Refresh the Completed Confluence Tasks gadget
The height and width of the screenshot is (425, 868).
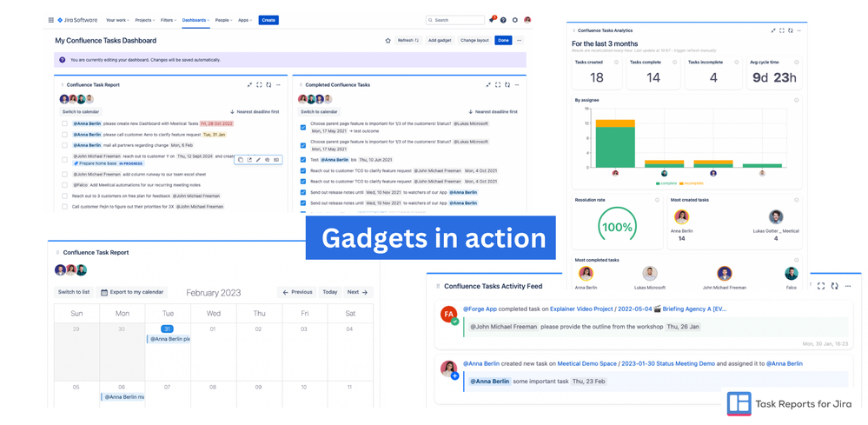[x=507, y=84]
